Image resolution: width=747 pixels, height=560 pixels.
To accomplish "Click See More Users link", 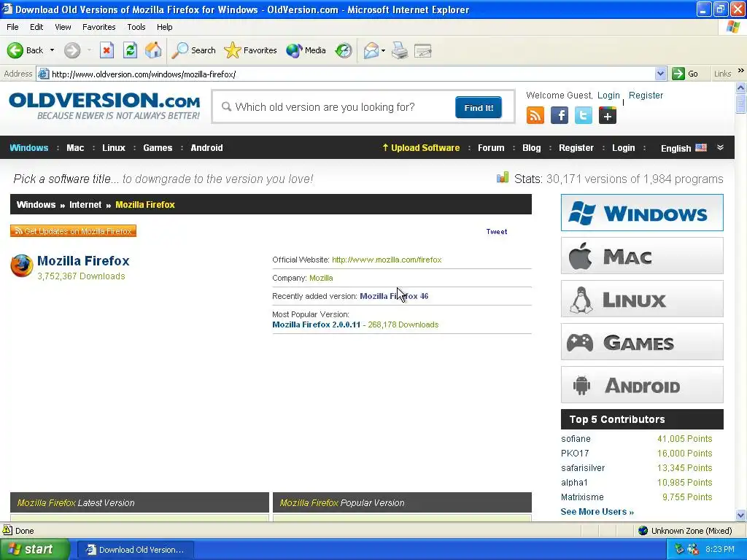I will 597,512.
